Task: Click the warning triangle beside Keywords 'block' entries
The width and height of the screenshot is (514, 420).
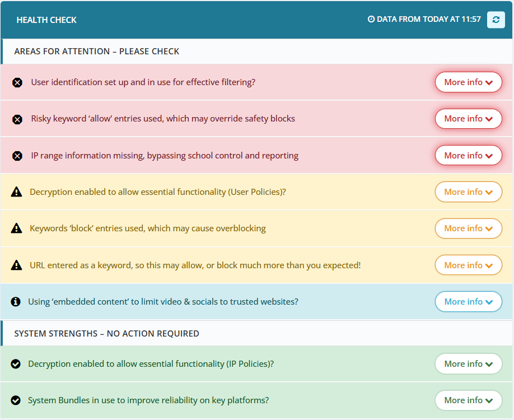Action: [17, 228]
